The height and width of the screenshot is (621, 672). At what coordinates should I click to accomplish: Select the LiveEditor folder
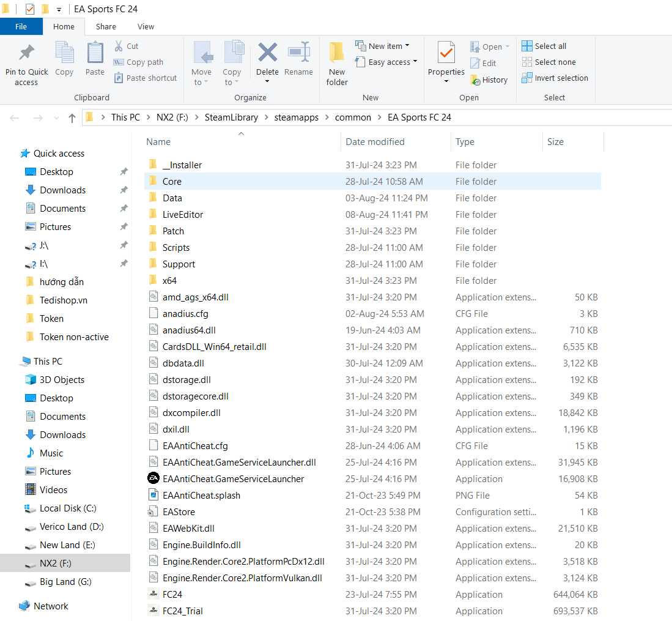coord(372,214)
